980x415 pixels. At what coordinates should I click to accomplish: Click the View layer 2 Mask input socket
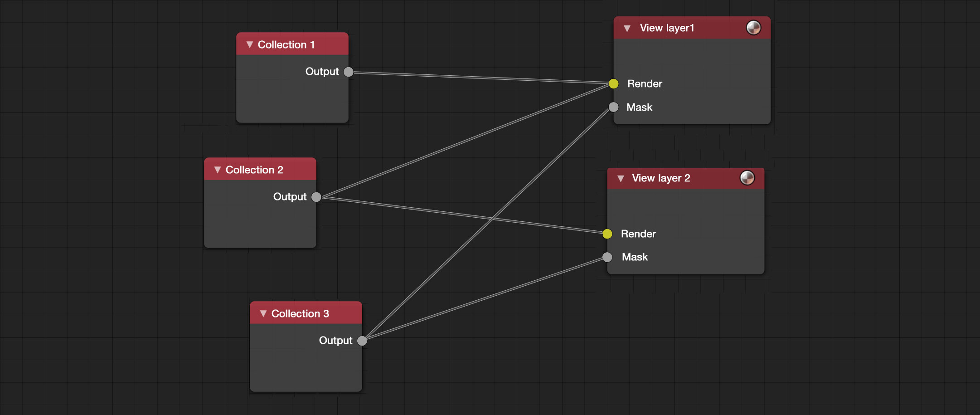(607, 257)
